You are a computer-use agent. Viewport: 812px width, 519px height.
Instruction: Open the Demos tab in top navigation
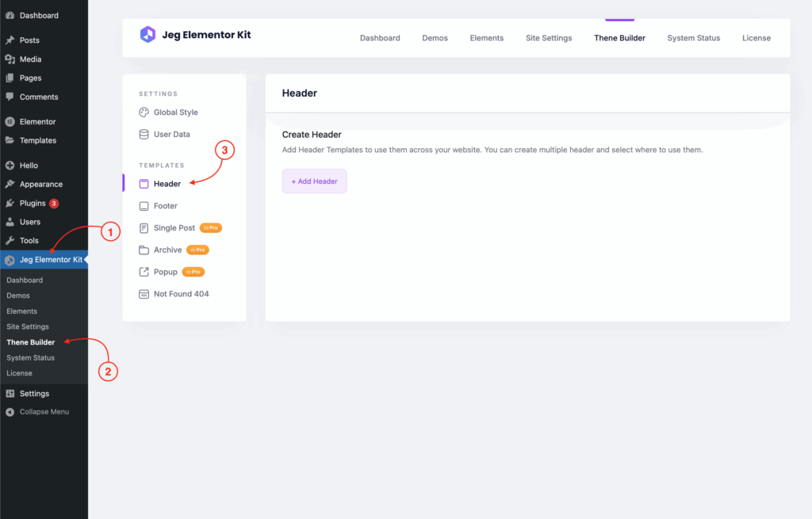(435, 38)
